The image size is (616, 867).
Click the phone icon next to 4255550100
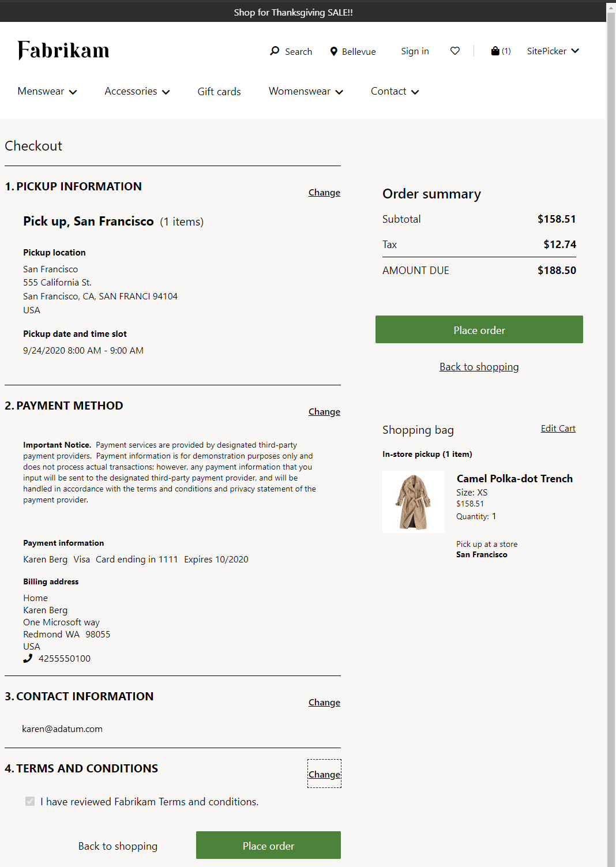pos(27,658)
